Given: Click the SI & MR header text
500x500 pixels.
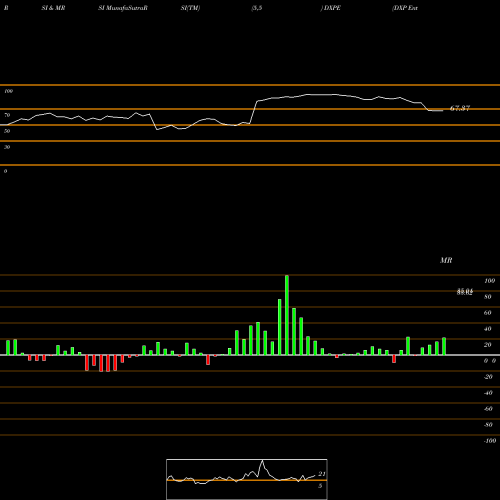Looking at the screenshot, I should 53,8.
